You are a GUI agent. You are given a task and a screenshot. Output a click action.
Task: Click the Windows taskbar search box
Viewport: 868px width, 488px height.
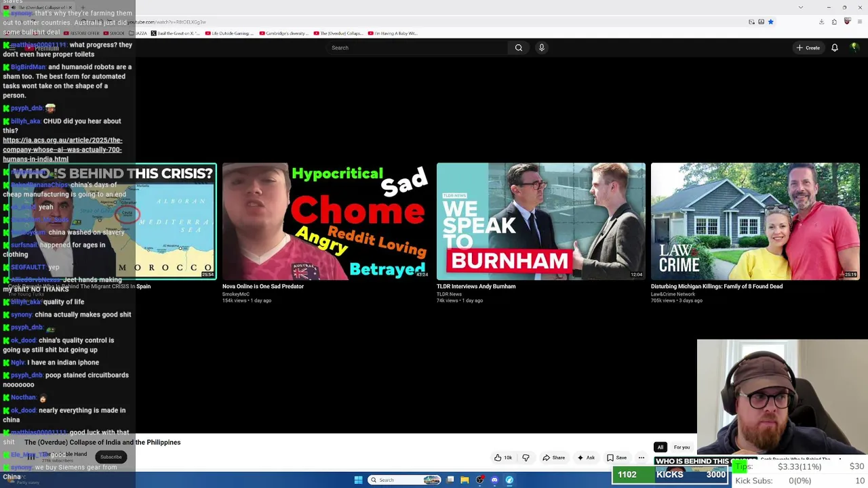click(x=405, y=480)
